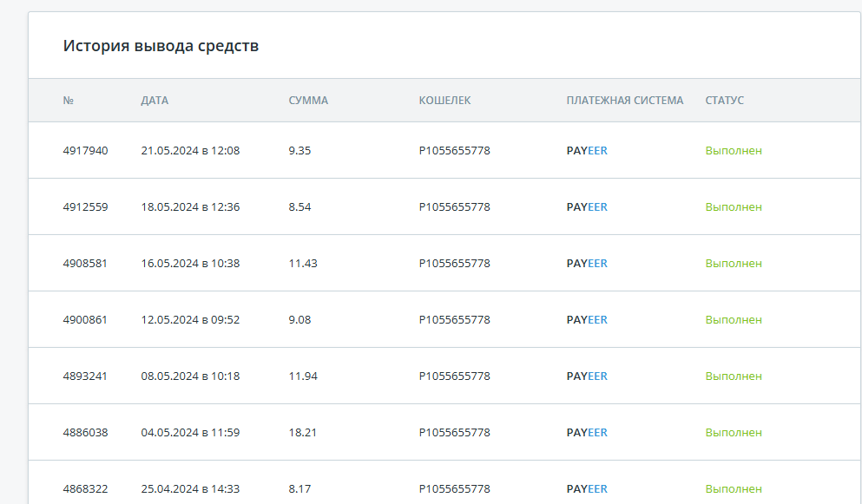Click the ДАТА column header
The image size is (862, 504).
click(155, 101)
